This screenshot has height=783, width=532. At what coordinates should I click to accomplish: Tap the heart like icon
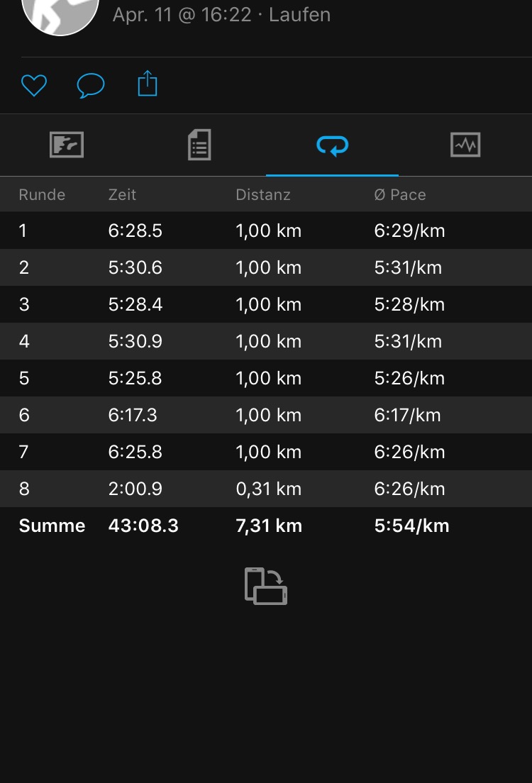[x=34, y=86]
